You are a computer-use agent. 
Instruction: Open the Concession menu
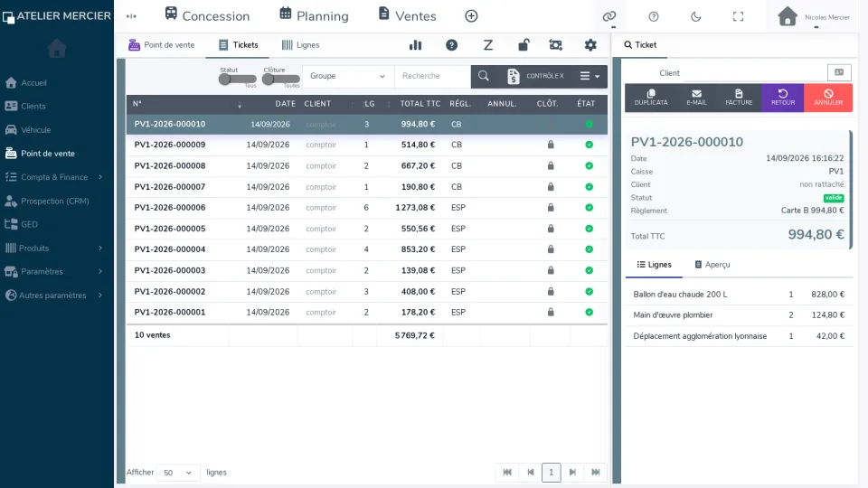pyautogui.click(x=208, y=16)
